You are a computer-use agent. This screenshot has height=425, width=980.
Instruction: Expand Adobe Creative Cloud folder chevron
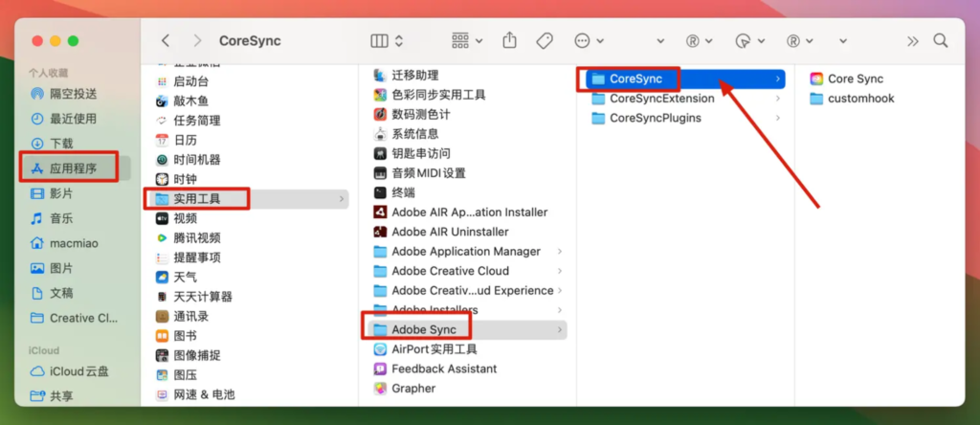(x=559, y=271)
